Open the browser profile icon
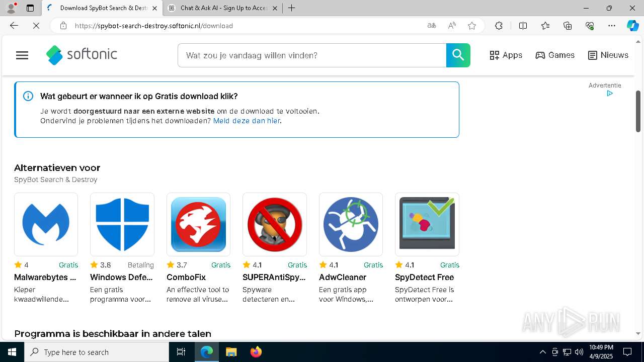 (x=11, y=8)
